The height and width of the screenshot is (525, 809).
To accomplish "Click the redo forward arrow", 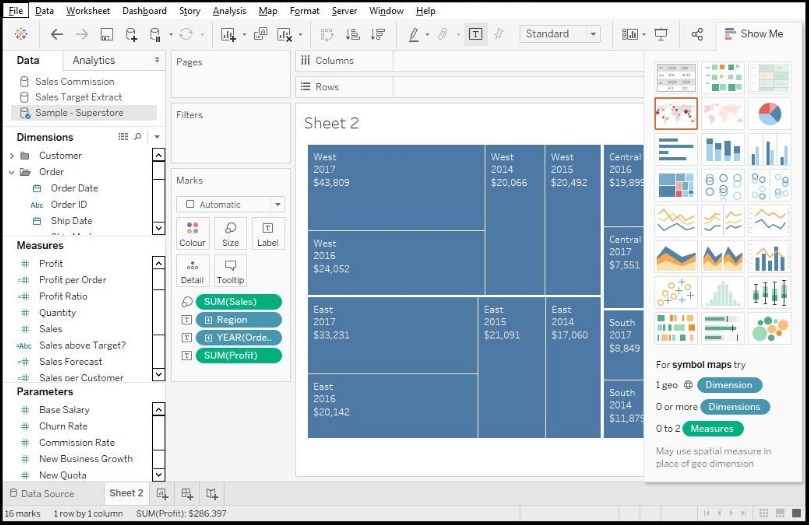I will 82,35.
